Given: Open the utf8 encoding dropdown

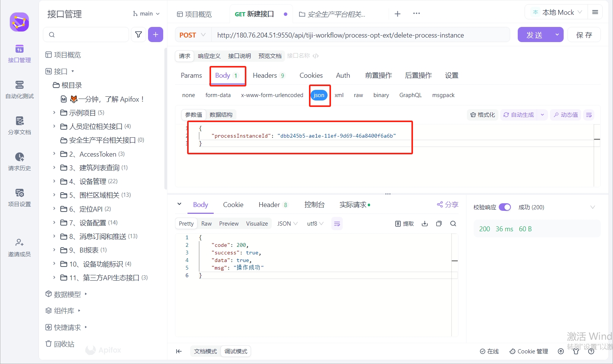Looking at the screenshot, I should [x=315, y=224].
